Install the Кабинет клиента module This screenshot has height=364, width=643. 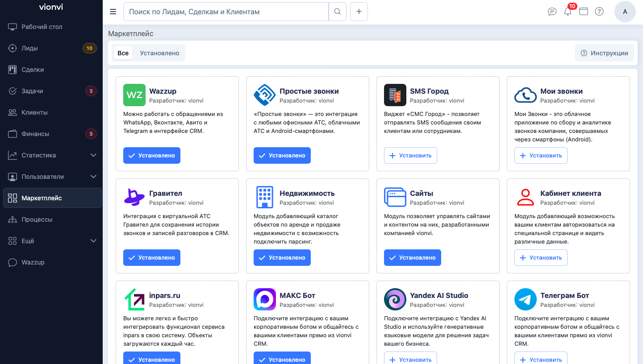tap(541, 258)
